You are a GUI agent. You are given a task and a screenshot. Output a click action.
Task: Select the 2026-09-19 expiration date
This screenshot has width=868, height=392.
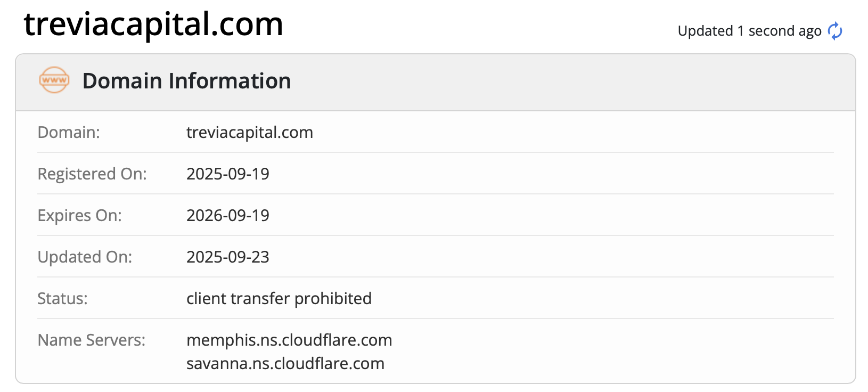click(x=227, y=215)
